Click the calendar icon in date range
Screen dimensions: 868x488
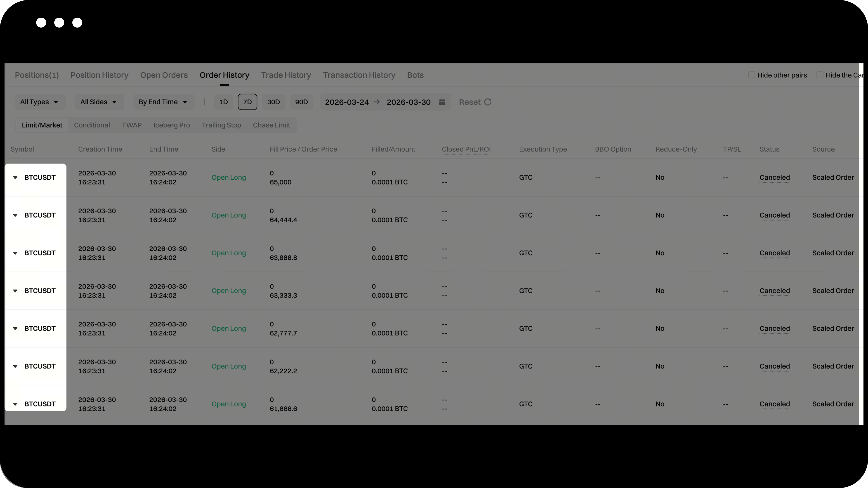point(442,102)
